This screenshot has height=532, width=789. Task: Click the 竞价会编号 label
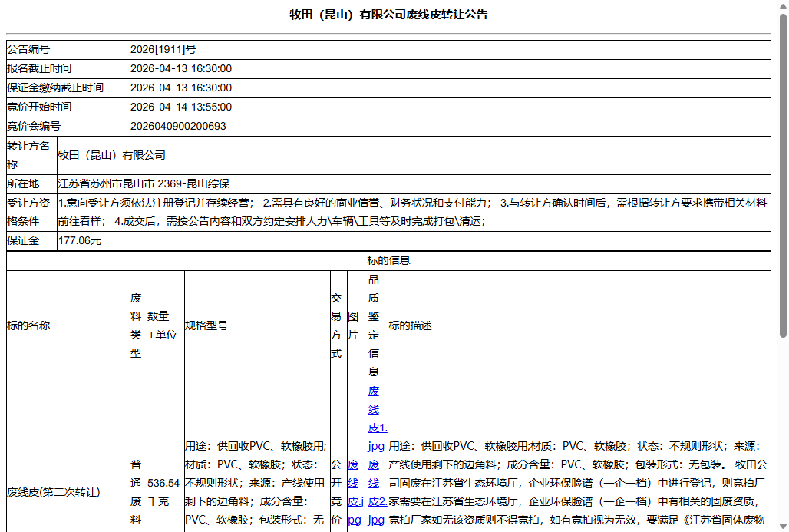pos(33,127)
